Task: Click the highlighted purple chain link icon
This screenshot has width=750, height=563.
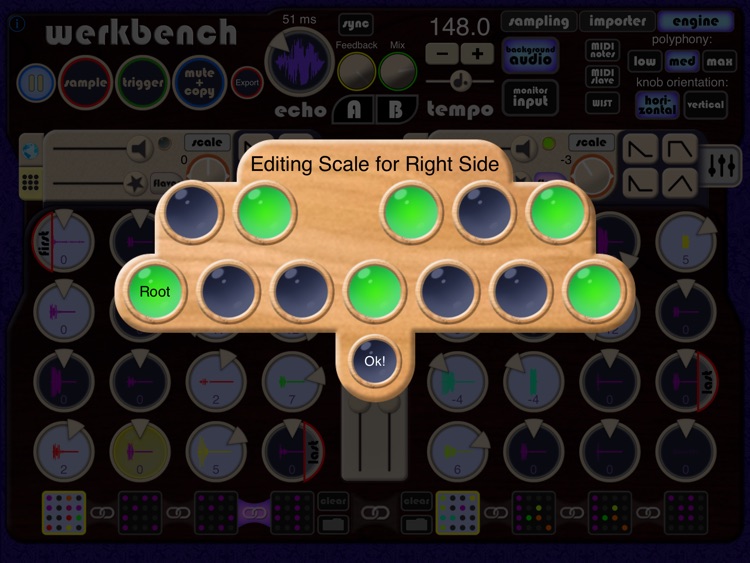Action: (x=254, y=513)
